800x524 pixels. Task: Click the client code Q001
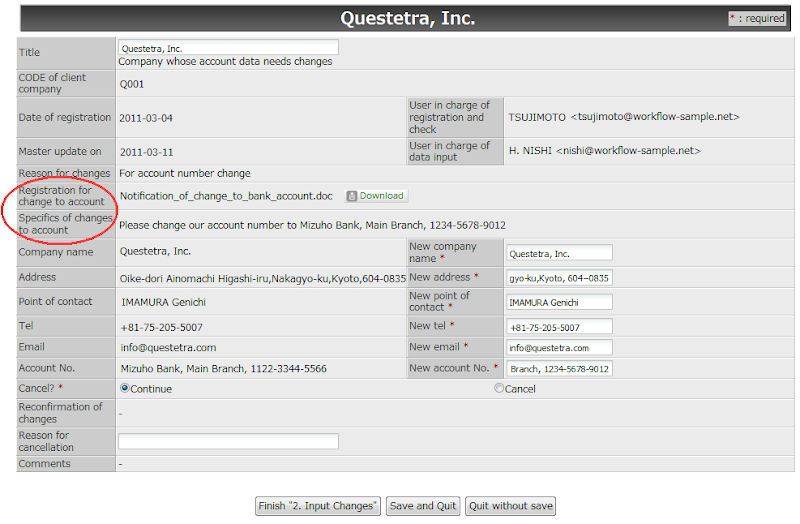point(132,84)
